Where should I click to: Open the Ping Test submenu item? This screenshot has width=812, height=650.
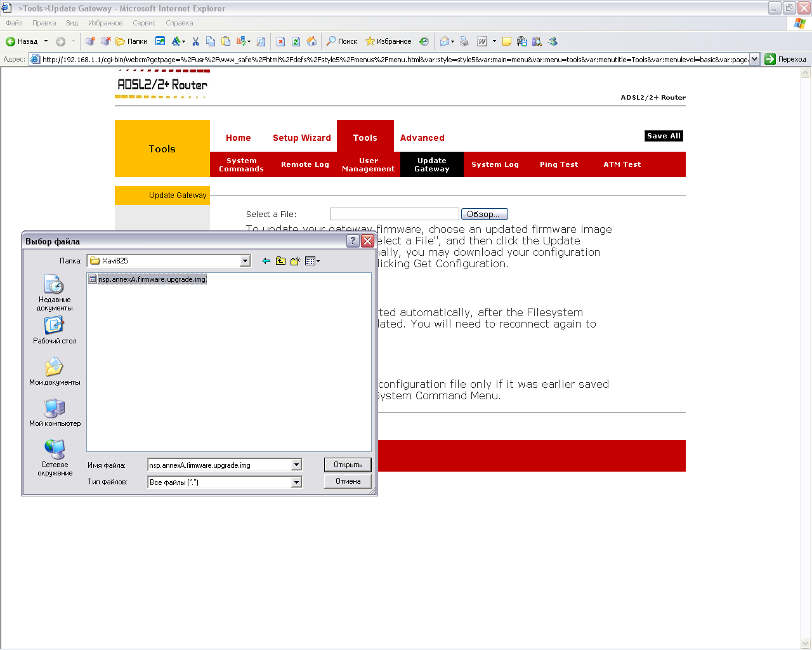pos(559,164)
